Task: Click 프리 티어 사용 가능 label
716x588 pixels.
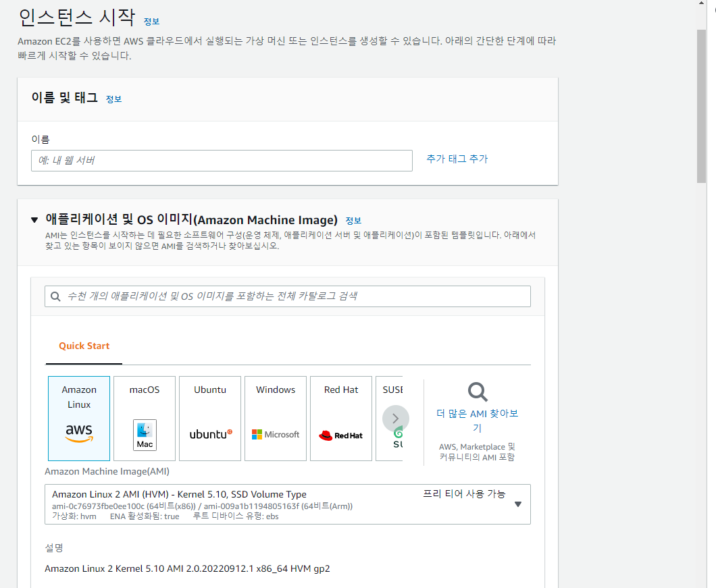Action: (x=464, y=494)
